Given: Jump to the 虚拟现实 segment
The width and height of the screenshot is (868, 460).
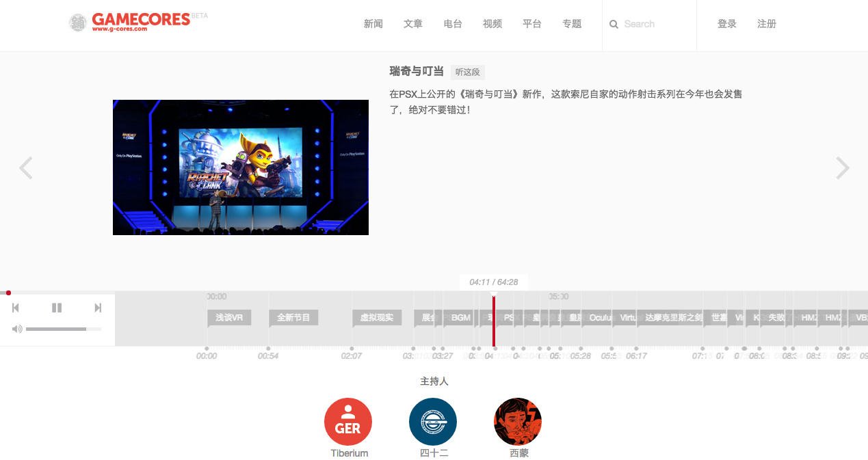Looking at the screenshot, I should 377,318.
